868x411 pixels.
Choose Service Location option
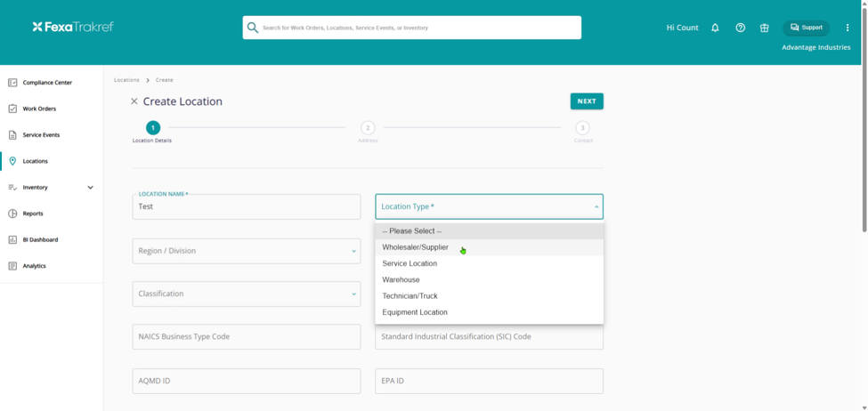[490, 264]
